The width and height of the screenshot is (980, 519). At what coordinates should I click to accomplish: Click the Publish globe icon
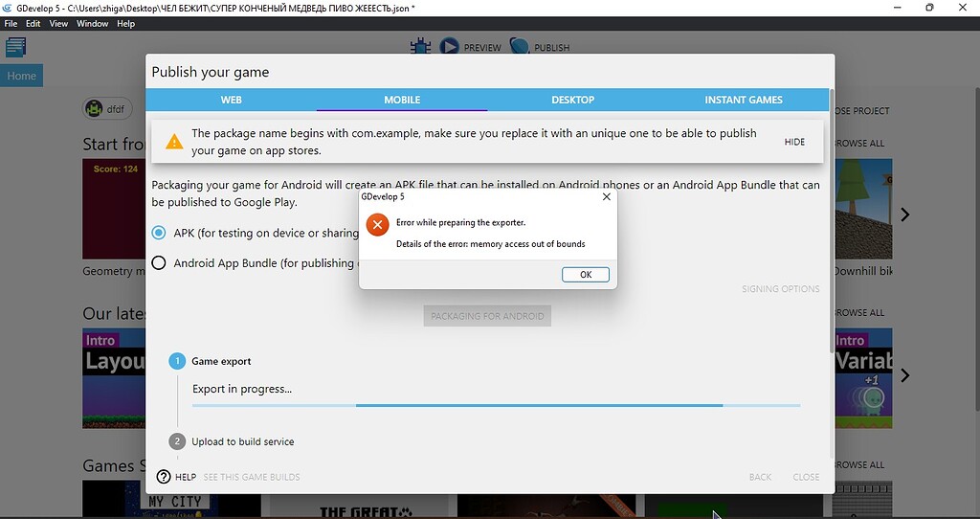[x=519, y=46]
